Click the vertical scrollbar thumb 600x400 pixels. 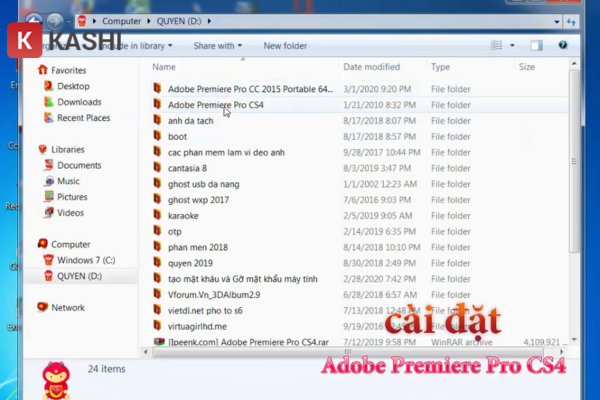[574, 161]
